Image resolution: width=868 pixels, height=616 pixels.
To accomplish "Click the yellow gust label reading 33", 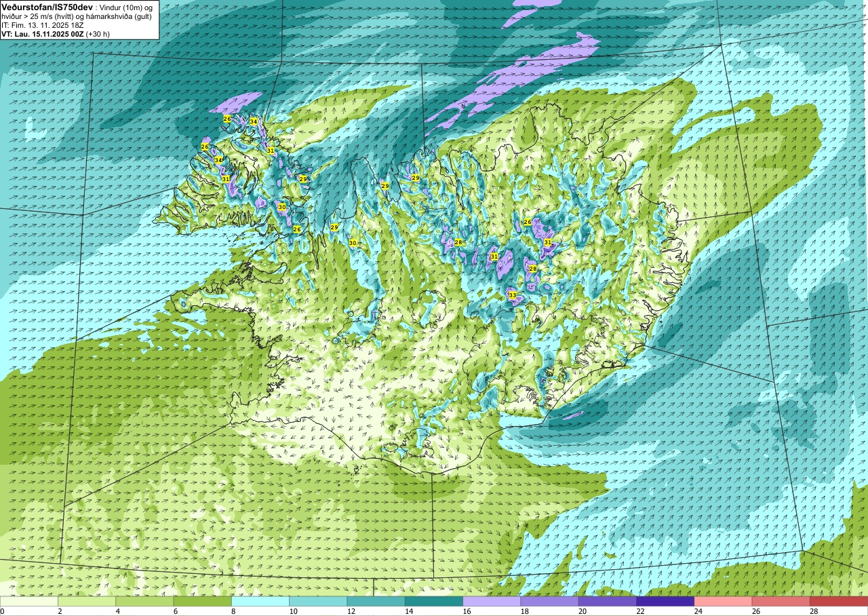I will (513, 295).
